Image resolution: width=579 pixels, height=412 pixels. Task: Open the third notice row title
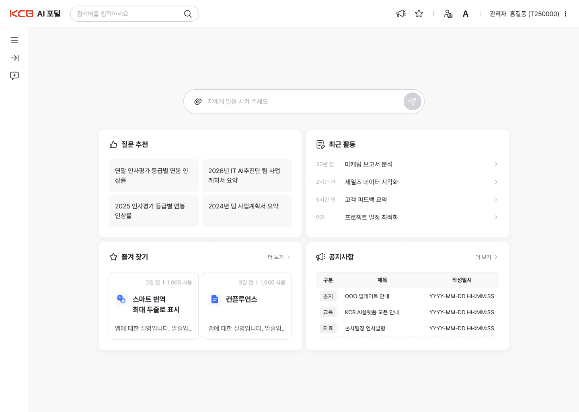365,328
